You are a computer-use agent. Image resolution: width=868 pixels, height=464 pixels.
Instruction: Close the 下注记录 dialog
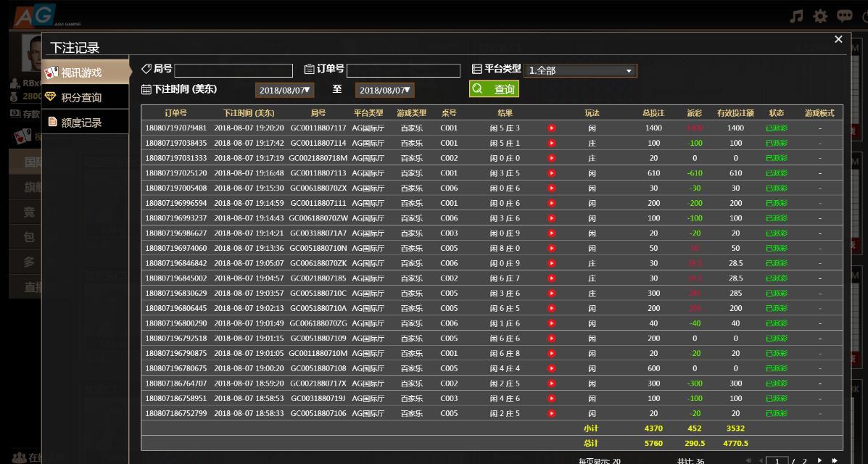(838, 39)
